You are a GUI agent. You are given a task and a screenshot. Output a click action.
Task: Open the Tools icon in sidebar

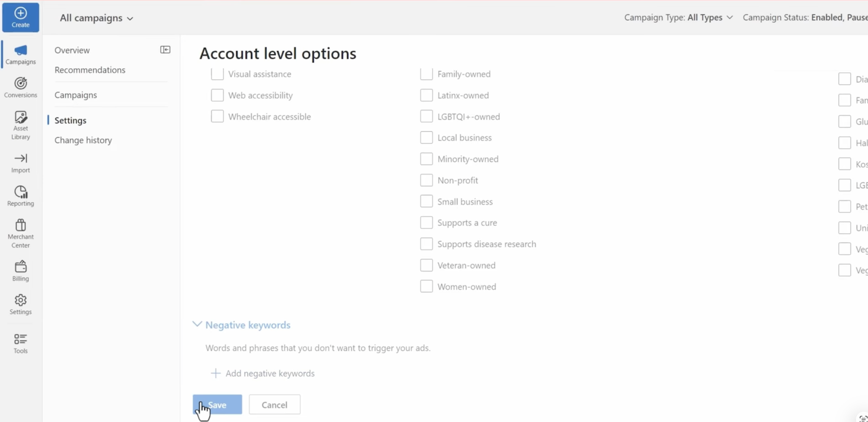[20, 343]
